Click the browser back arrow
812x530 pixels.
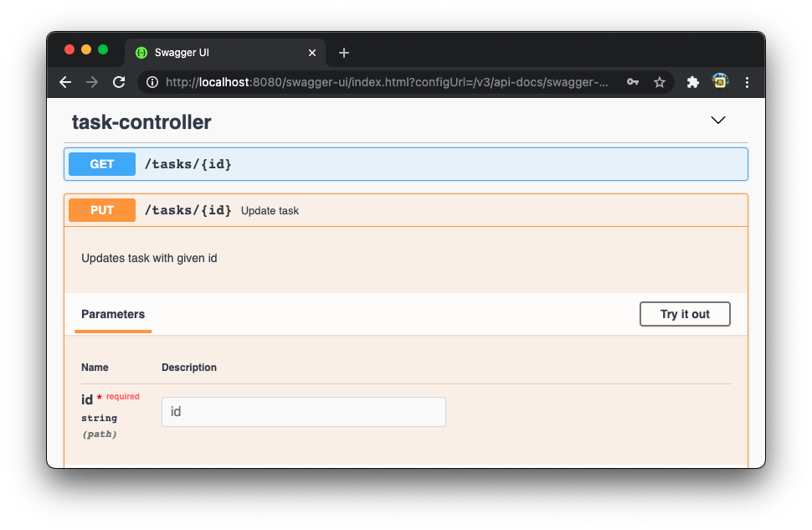pyautogui.click(x=65, y=82)
